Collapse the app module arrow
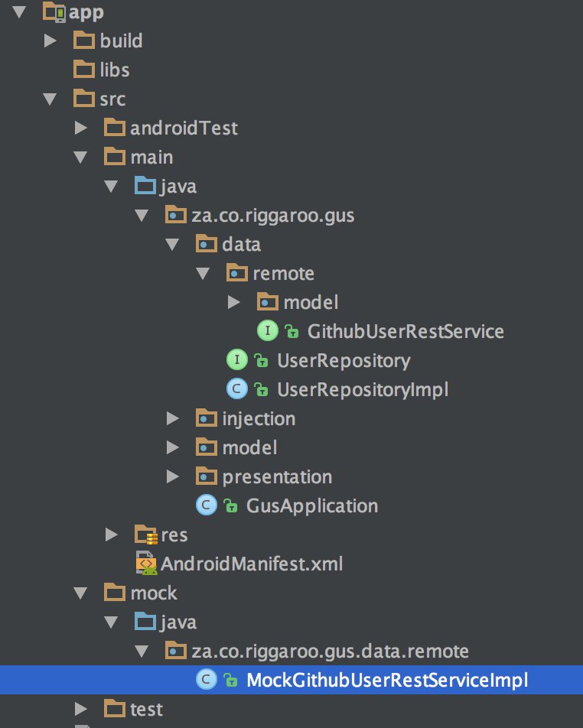The height and width of the screenshot is (728, 583). point(19,11)
